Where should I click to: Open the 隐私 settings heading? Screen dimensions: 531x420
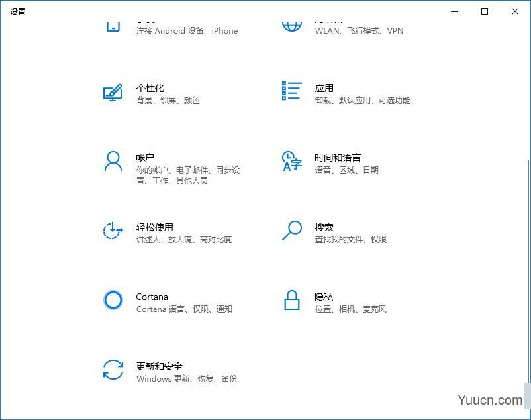[324, 297]
